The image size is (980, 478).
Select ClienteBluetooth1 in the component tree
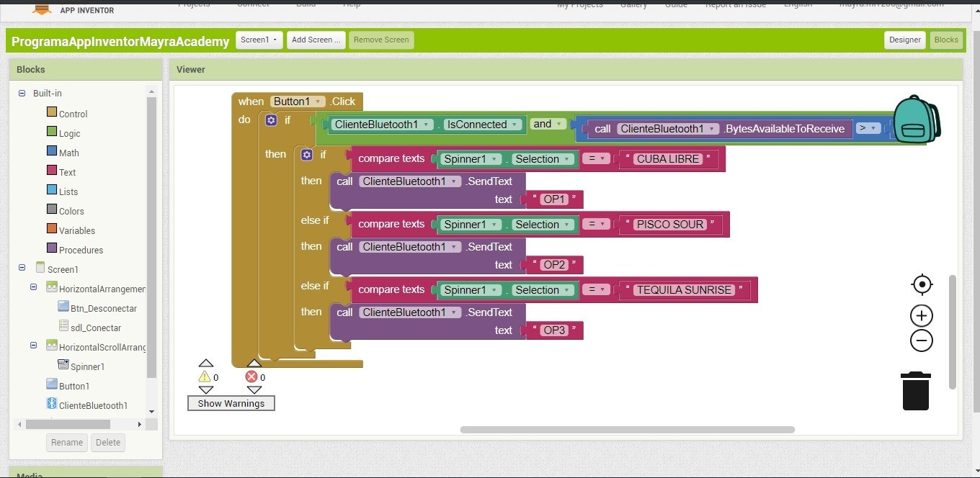(93, 405)
